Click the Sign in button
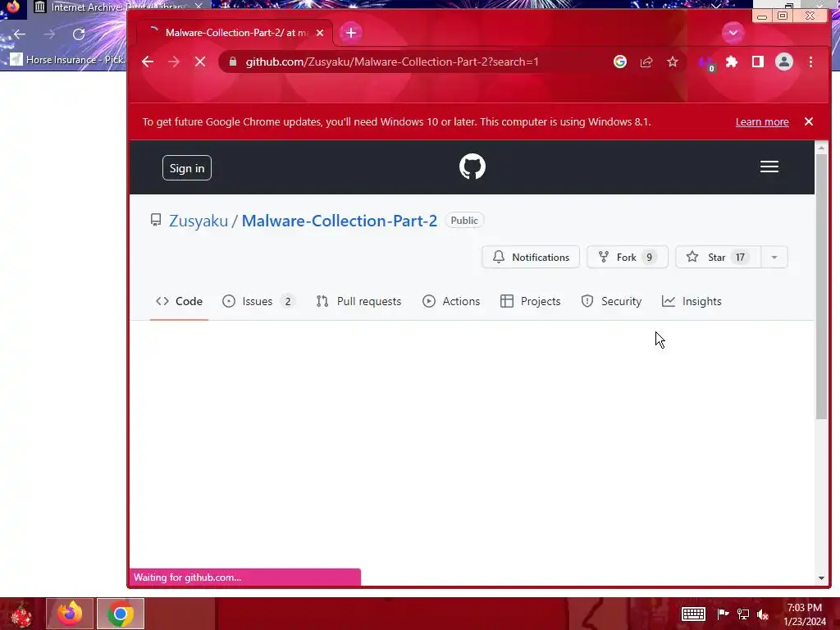Image resolution: width=840 pixels, height=630 pixels. coord(187,168)
